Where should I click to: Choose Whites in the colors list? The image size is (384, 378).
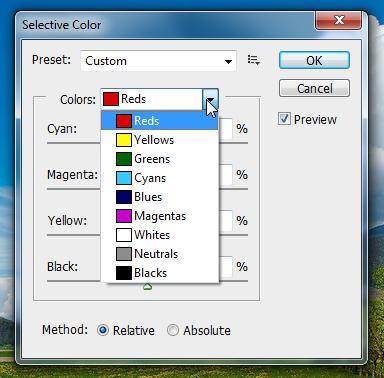click(160, 235)
